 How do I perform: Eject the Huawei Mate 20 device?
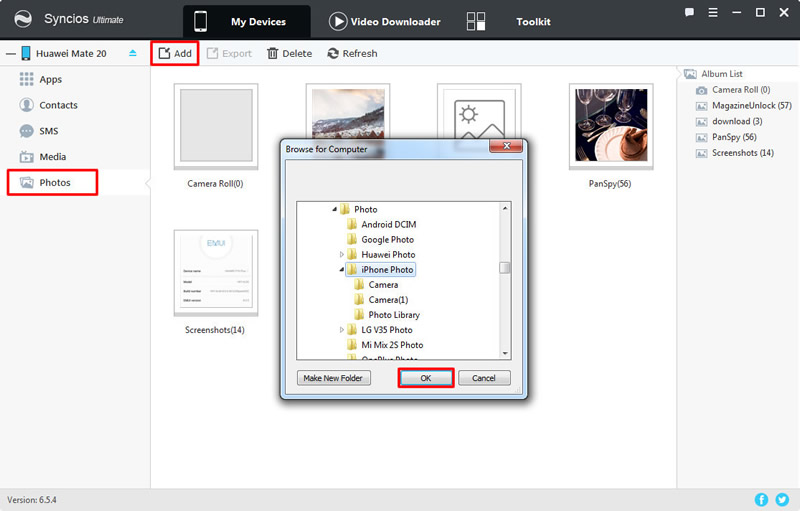[x=133, y=53]
